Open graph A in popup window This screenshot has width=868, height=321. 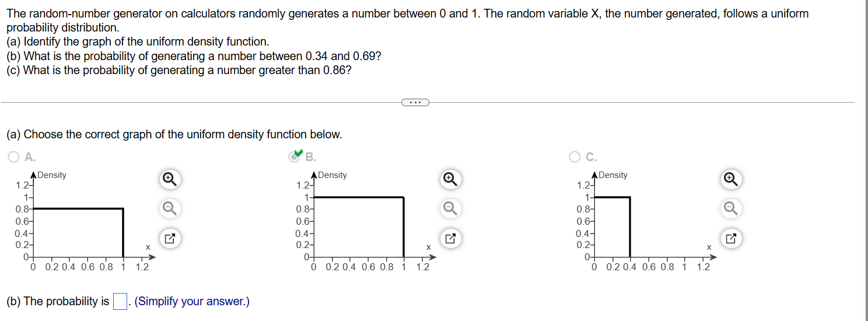coord(169,238)
